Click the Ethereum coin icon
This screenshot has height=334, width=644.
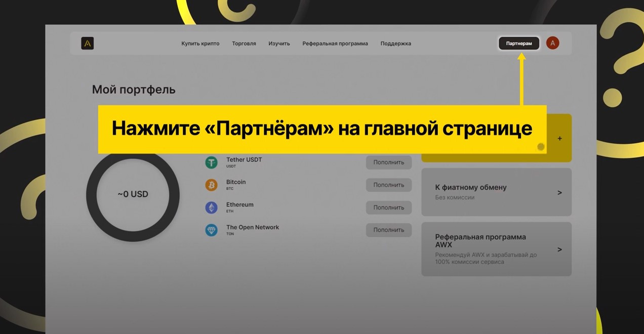[211, 207]
